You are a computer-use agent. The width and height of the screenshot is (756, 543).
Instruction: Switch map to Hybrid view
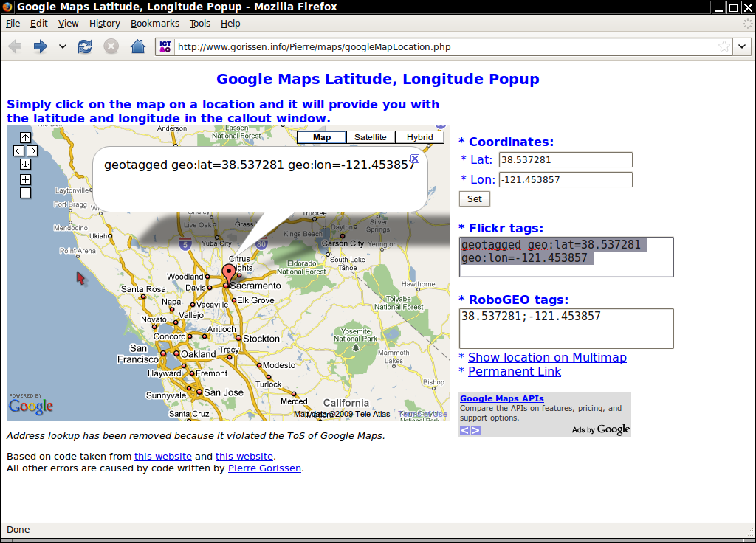pyautogui.click(x=419, y=137)
